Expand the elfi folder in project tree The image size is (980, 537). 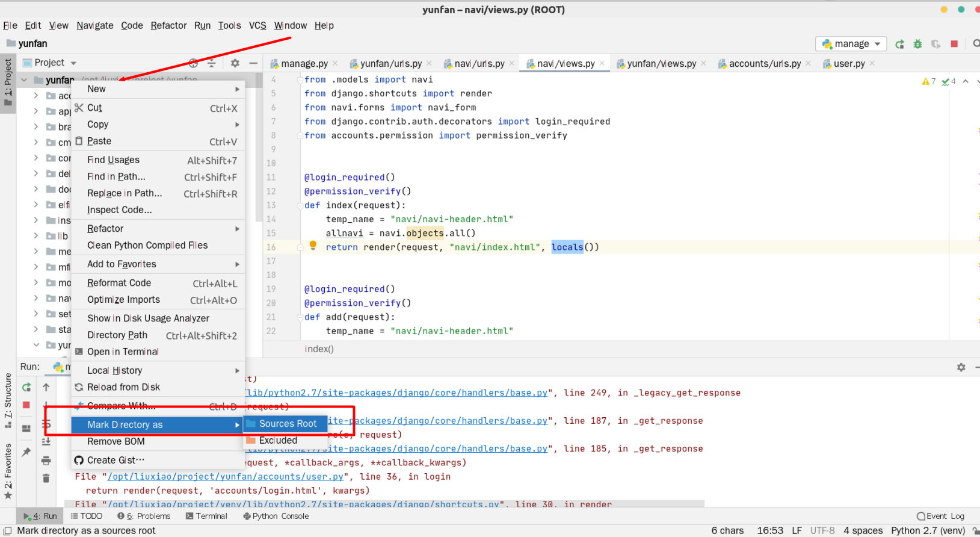tap(36, 205)
